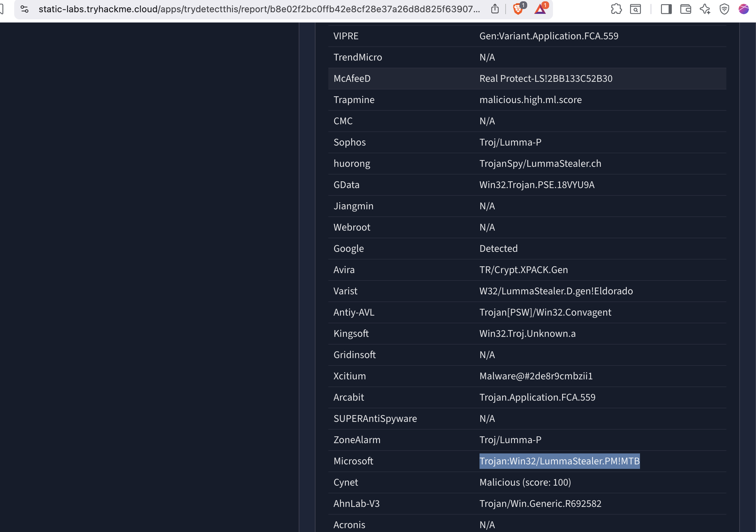This screenshot has height=532, width=756.
Task: Click the Cynet Malicious score row
Action: [527, 482]
